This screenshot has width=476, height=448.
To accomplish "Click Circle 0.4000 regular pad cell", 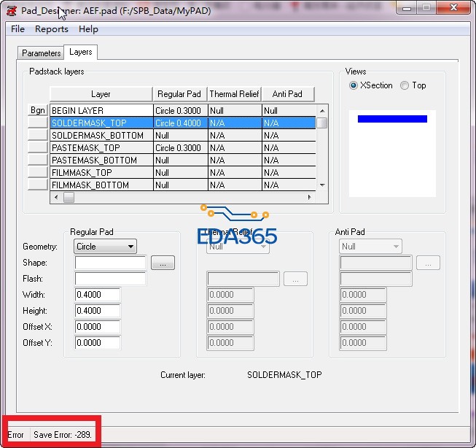I will pos(180,123).
